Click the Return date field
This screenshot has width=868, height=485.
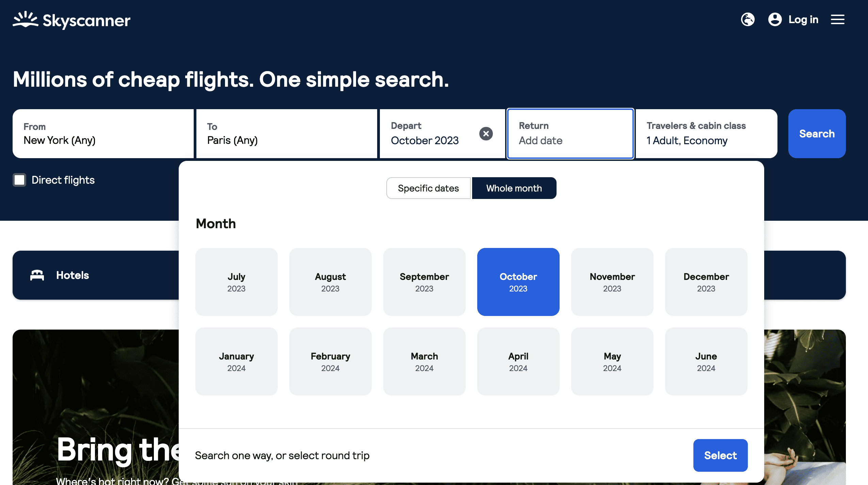tap(570, 133)
